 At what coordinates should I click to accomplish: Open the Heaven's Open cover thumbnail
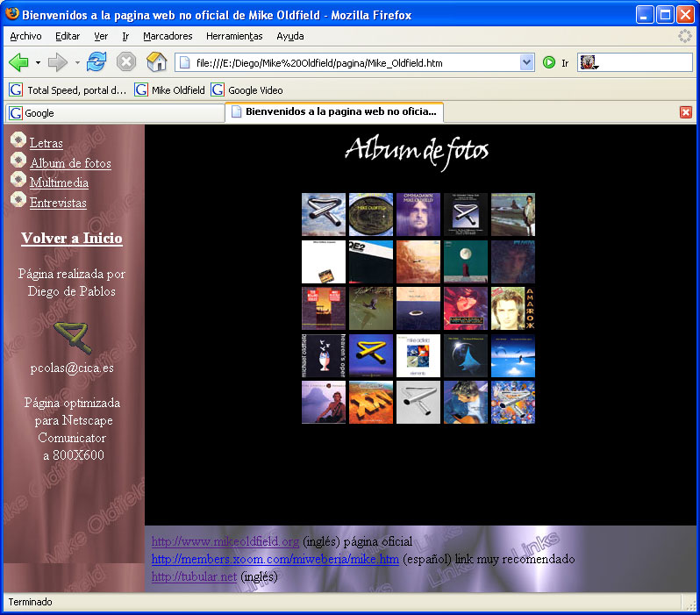pos(324,356)
